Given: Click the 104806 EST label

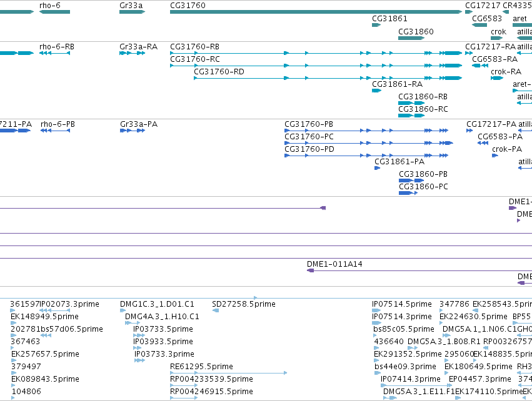Looking at the screenshot, I should (26, 392).
